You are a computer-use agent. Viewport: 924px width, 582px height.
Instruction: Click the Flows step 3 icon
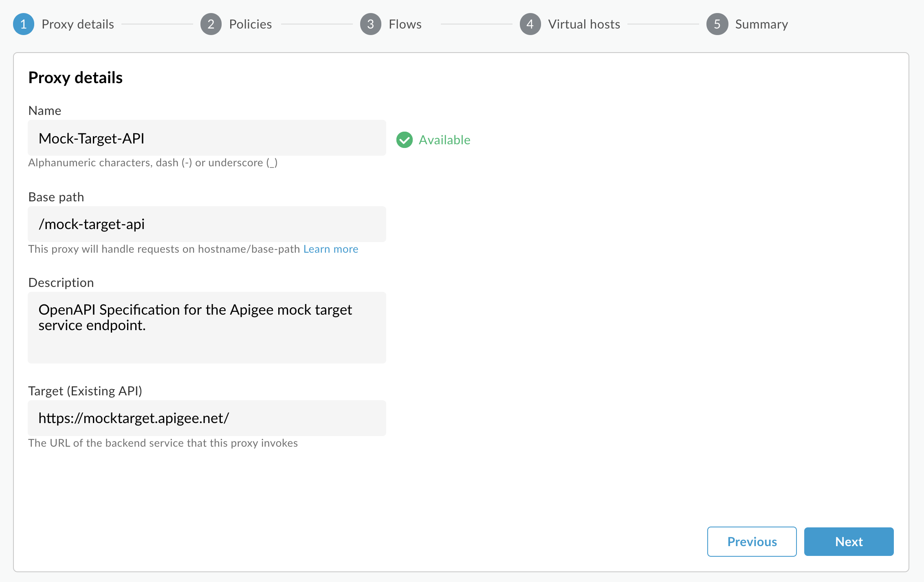click(371, 24)
